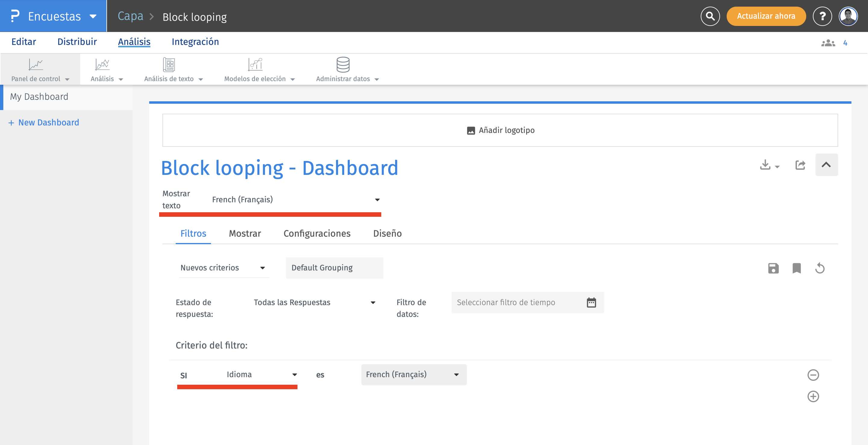Reset filters with the circular arrow icon
Image resolution: width=868 pixels, height=445 pixels.
point(820,268)
